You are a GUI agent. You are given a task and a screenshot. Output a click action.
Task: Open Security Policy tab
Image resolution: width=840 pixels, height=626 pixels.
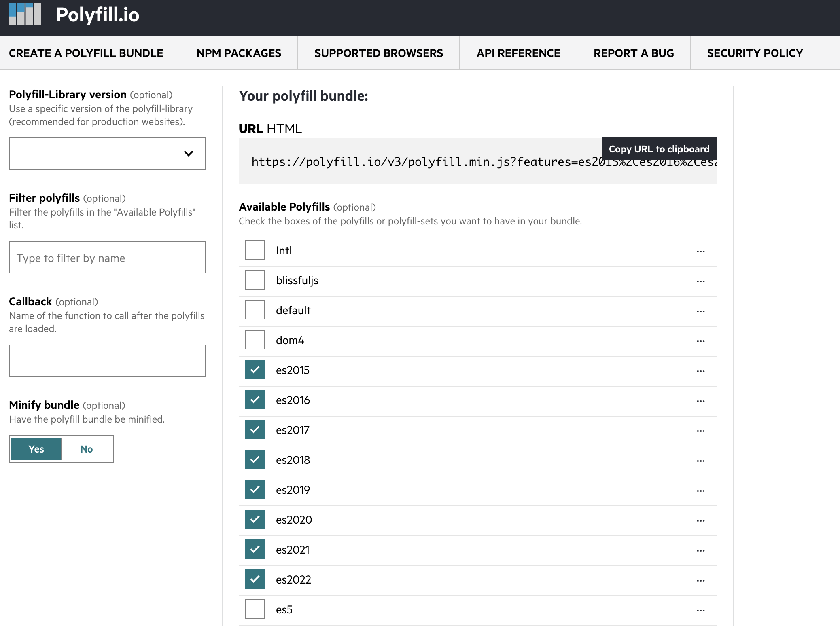(x=755, y=53)
